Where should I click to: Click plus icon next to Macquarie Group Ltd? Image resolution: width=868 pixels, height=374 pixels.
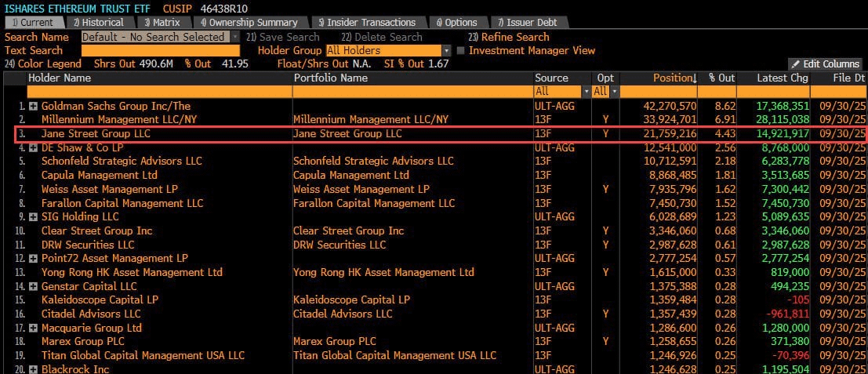point(33,328)
